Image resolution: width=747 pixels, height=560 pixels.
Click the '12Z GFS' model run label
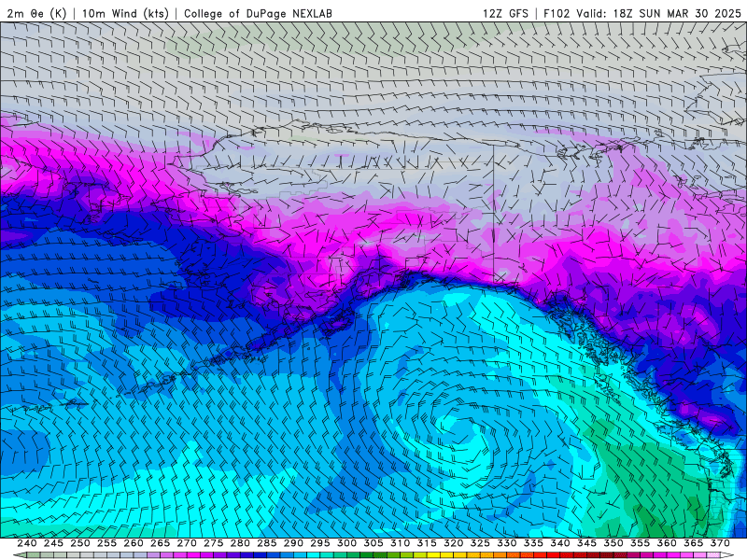click(x=505, y=13)
